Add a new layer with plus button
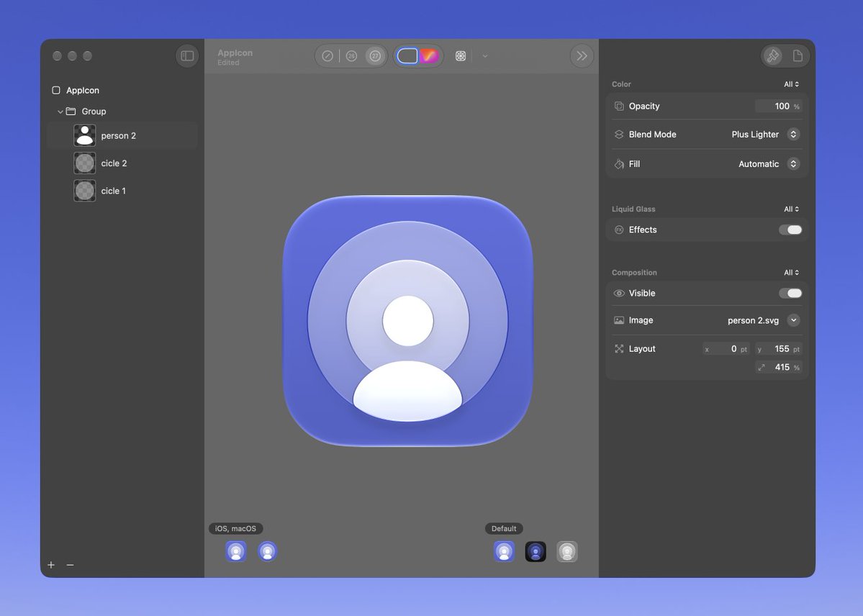The height and width of the screenshot is (616, 863). 51,565
